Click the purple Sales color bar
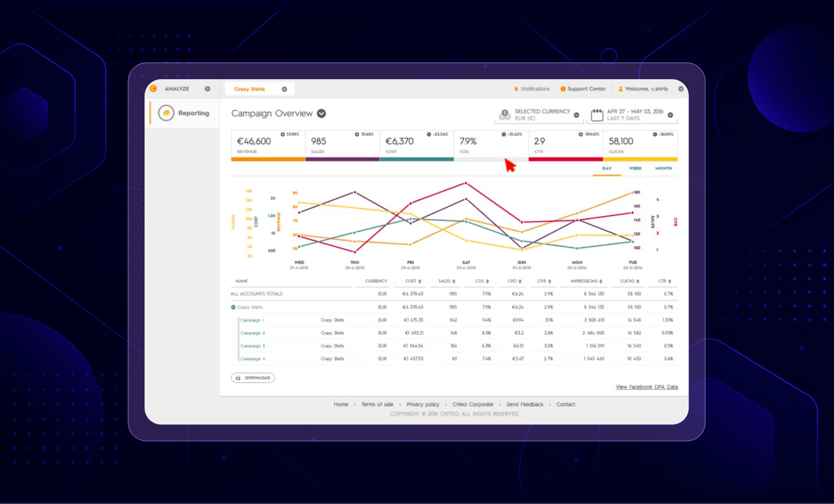The width and height of the screenshot is (834, 504). pos(342,159)
